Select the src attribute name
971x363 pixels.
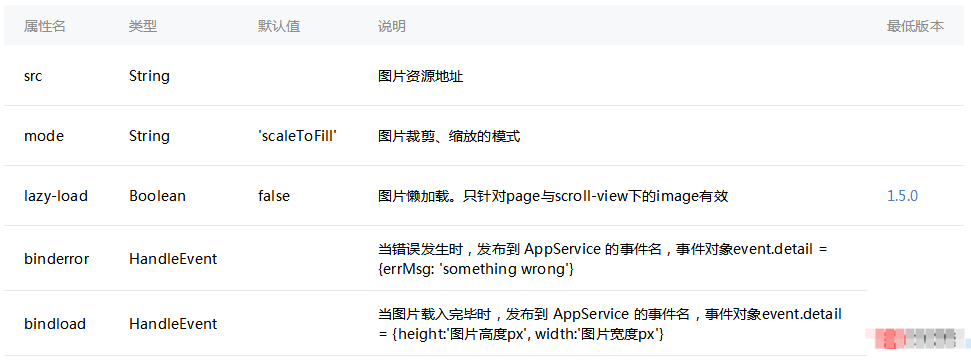click(33, 76)
